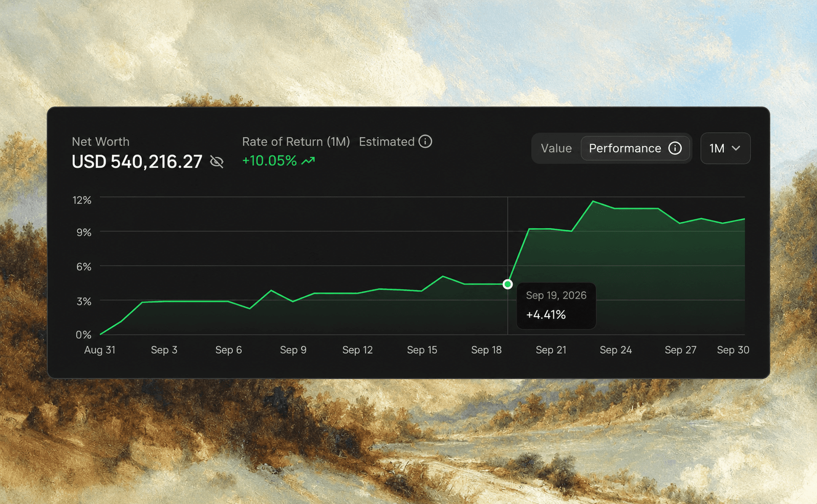Click the Estimated label
The height and width of the screenshot is (504, 817).
(x=386, y=141)
